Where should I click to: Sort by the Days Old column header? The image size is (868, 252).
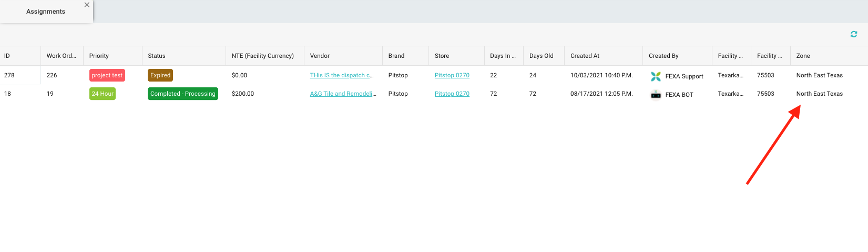[541, 56]
